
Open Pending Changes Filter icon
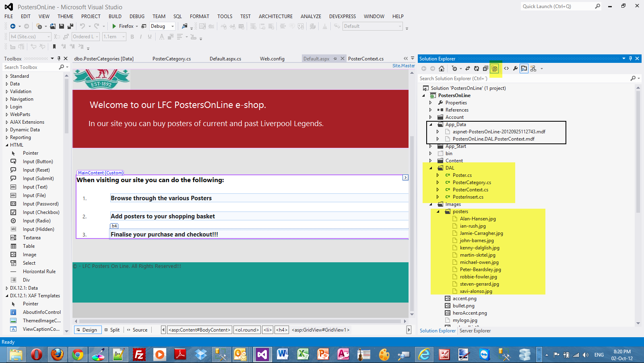(455, 68)
